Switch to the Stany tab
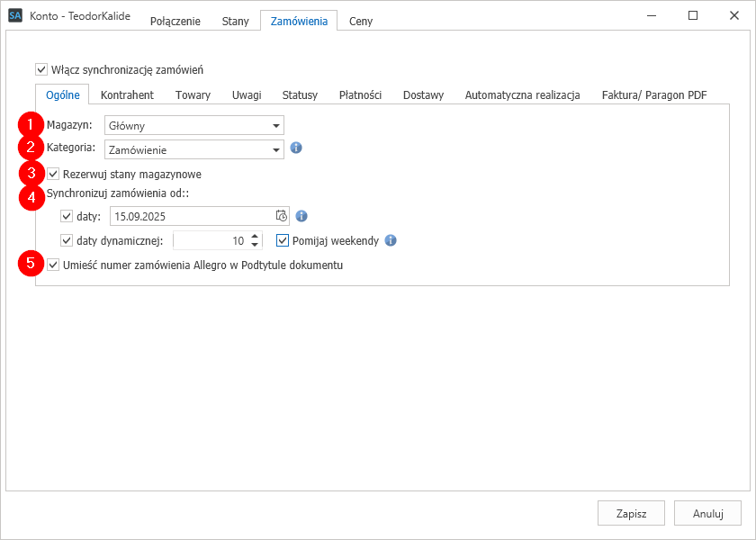The height and width of the screenshot is (540, 756). pos(235,22)
